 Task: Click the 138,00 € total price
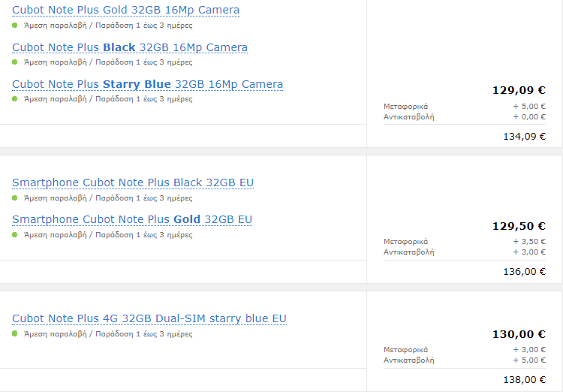(x=524, y=380)
